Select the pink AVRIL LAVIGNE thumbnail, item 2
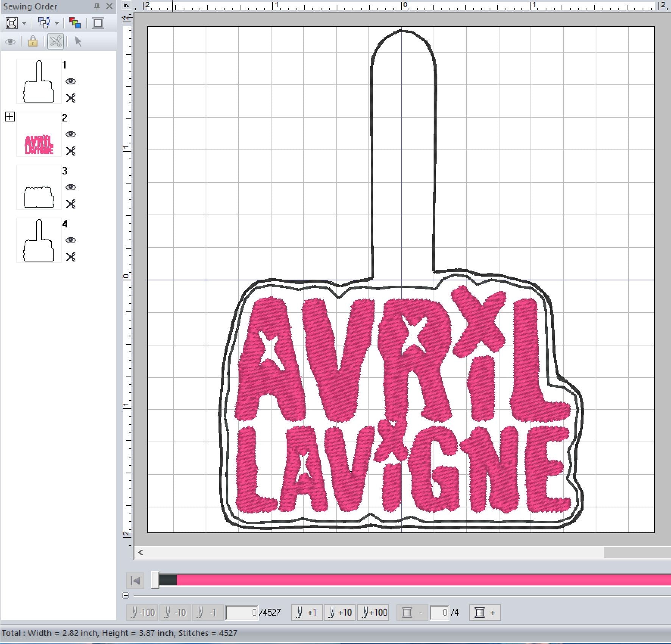671x644 pixels. 39,134
